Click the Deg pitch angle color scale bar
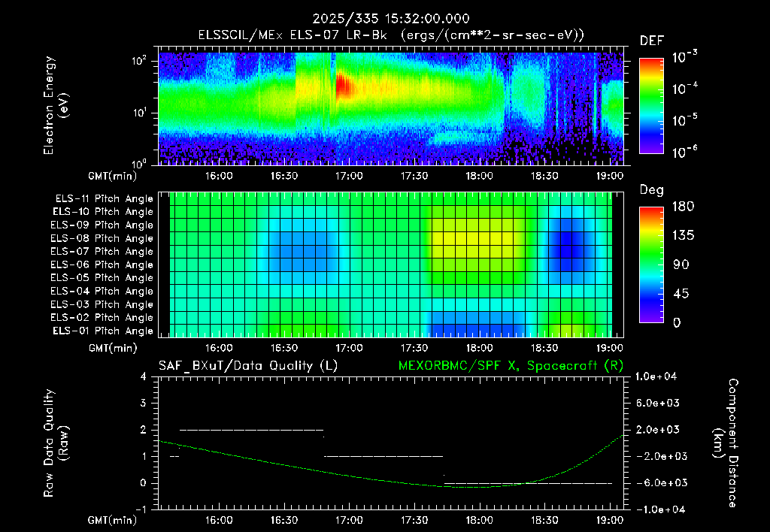Image resolution: width=770 pixels, height=532 pixels. coord(651,264)
